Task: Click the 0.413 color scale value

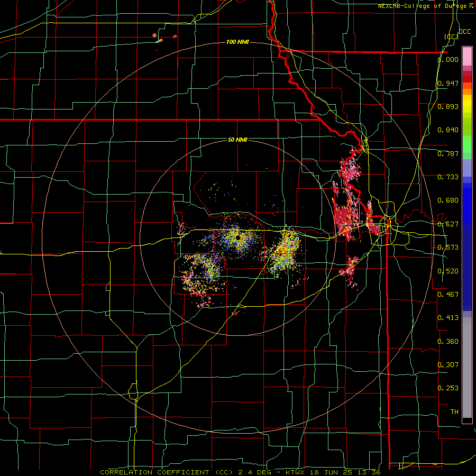Action: click(448, 317)
